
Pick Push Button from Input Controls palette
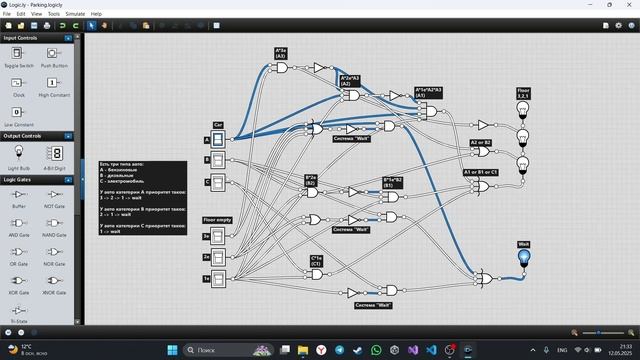tap(54, 57)
